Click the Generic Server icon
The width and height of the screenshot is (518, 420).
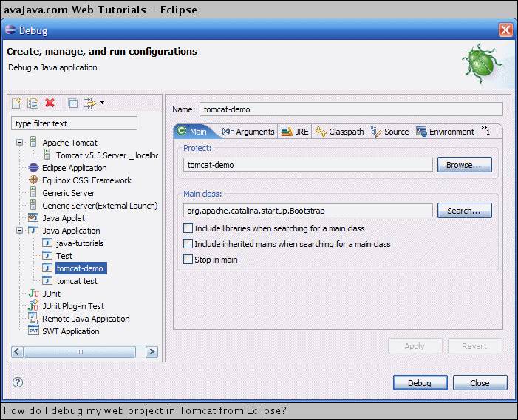(x=33, y=192)
